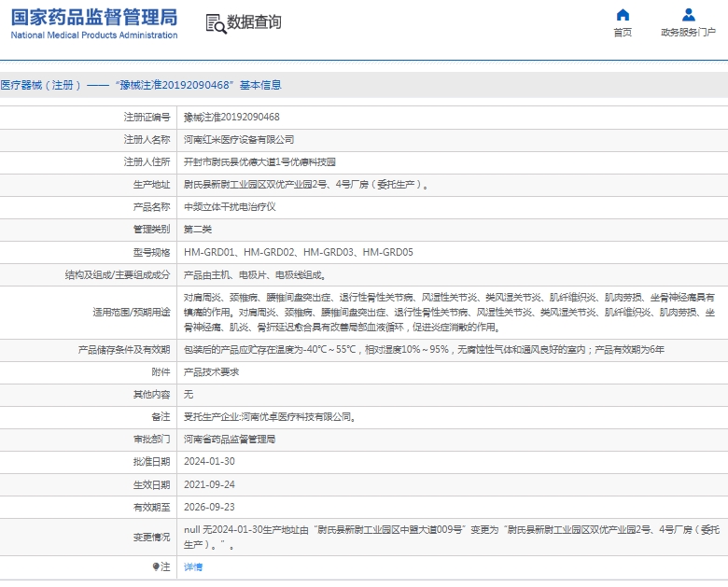Select 河南省药品监督管理局 approval department

click(x=230, y=439)
